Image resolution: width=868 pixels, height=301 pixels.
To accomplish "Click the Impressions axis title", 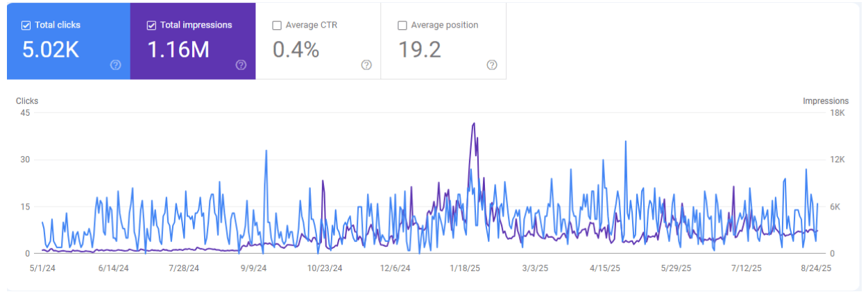I will tap(825, 101).
